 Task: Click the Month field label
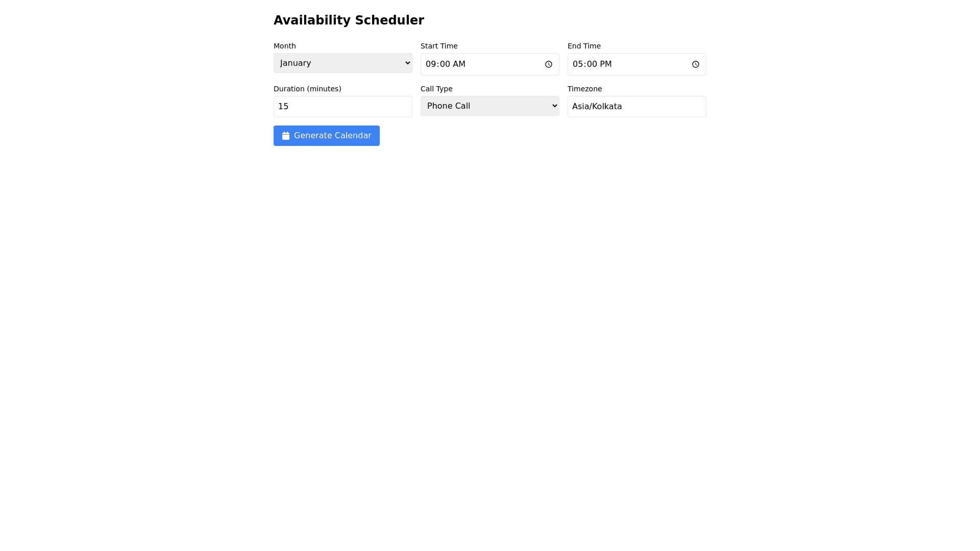[284, 46]
